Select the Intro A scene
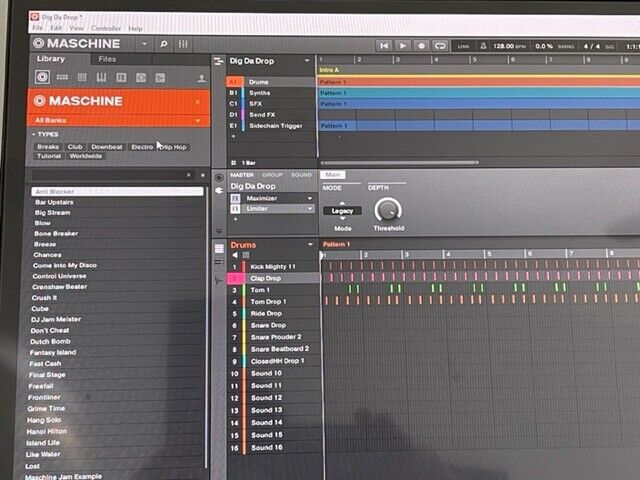 329,70
